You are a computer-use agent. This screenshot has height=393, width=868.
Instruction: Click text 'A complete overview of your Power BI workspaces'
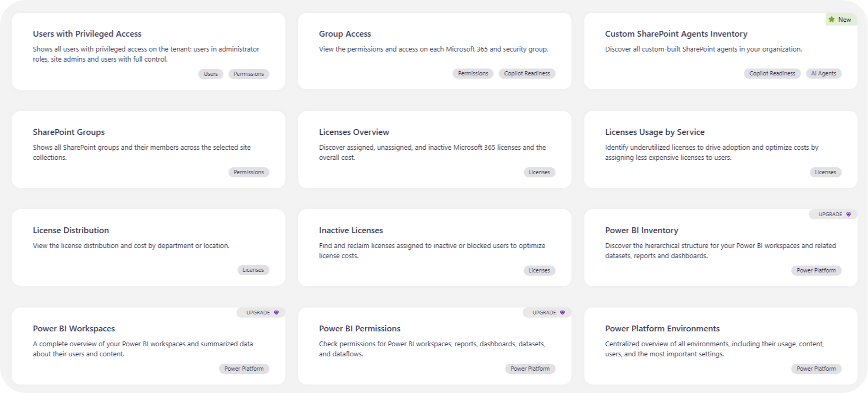point(143,349)
